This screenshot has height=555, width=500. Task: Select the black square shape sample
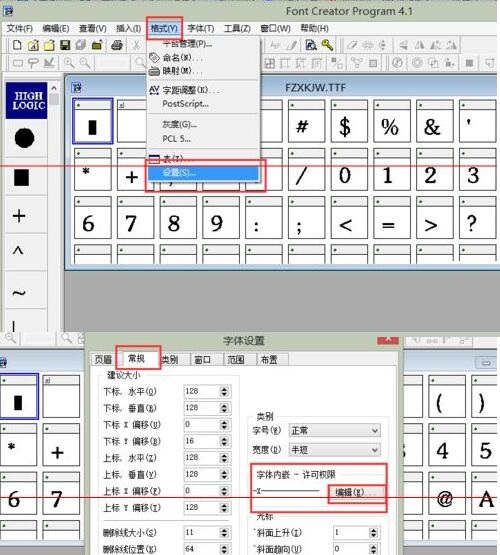(x=22, y=177)
